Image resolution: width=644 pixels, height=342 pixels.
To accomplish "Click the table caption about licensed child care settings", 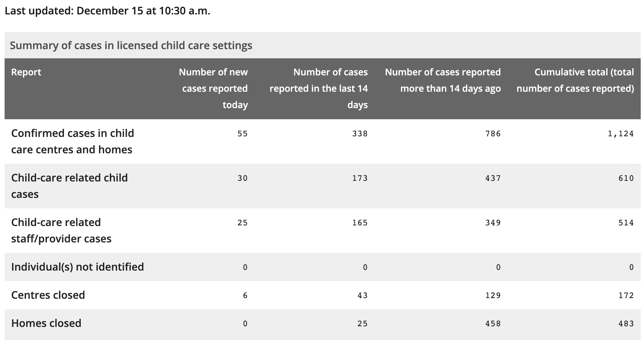I will (131, 45).
